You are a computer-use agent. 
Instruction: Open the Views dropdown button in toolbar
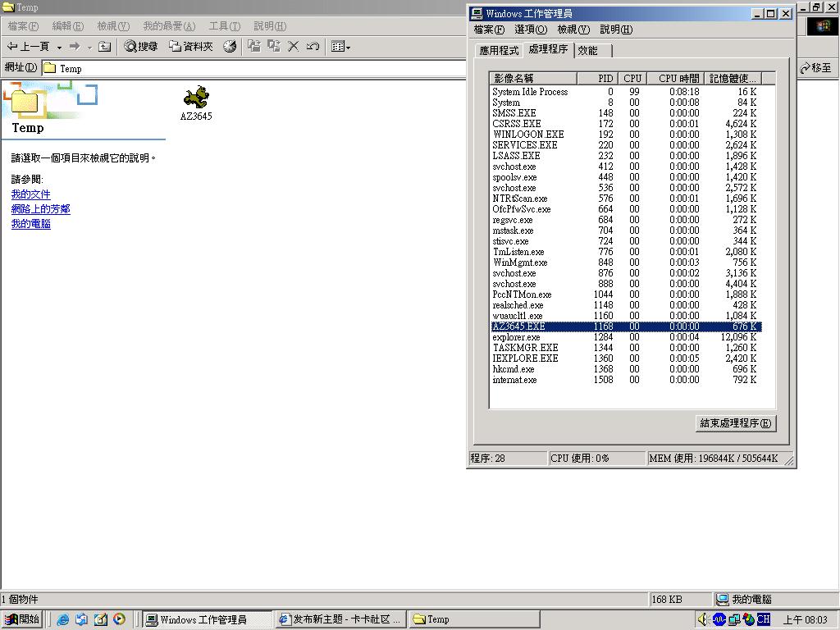pyautogui.click(x=340, y=47)
